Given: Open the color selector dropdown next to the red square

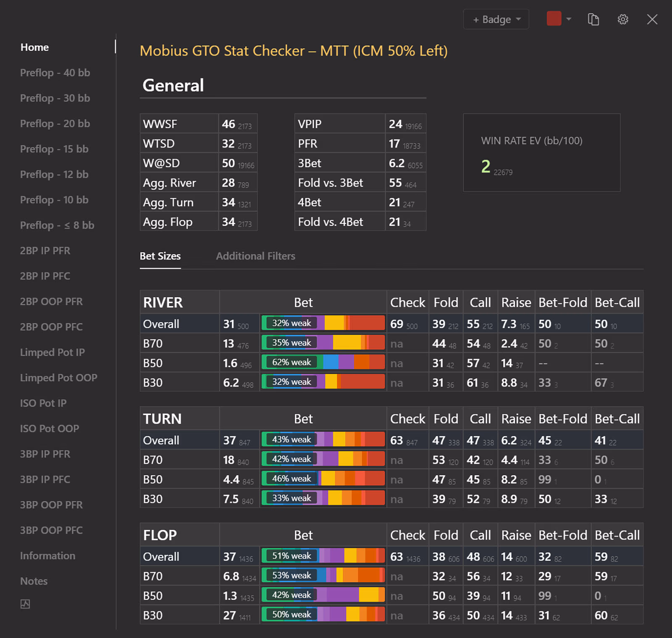Looking at the screenshot, I should pyautogui.click(x=569, y=19).
